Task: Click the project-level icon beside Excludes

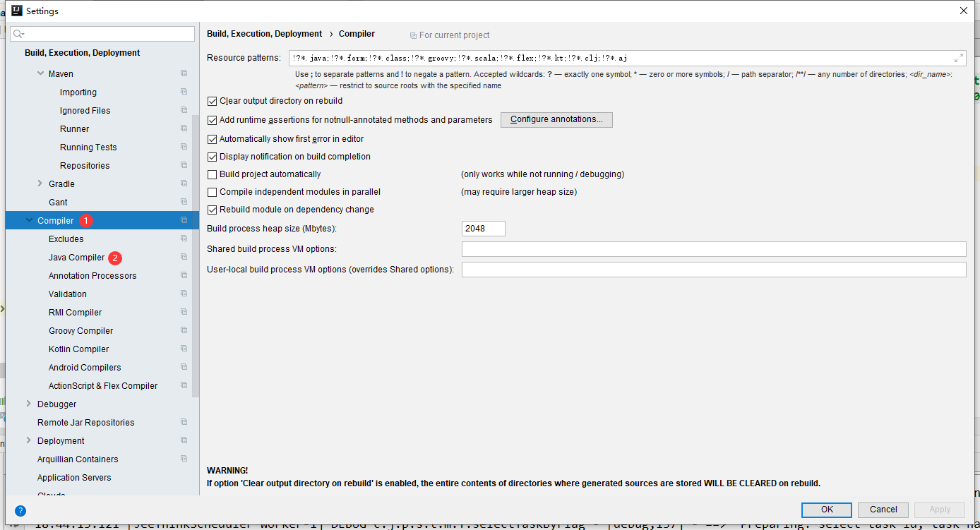Action: pyautogui.click(x=184, y=239)
